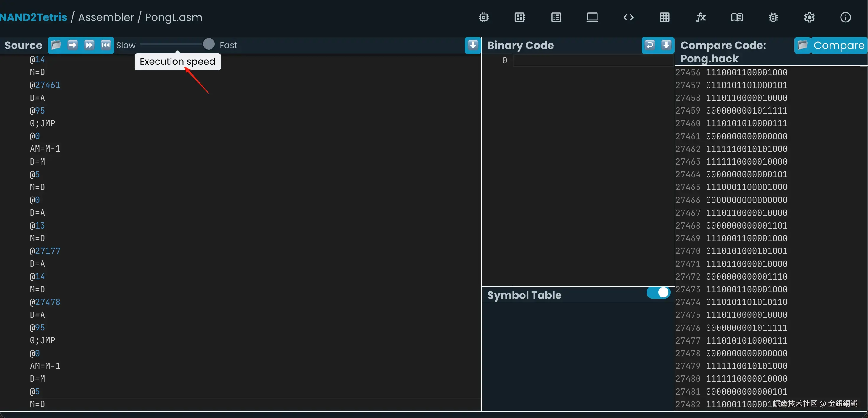Open the CPU Emulator icon
868x418 pixels.
click(519, 17)
